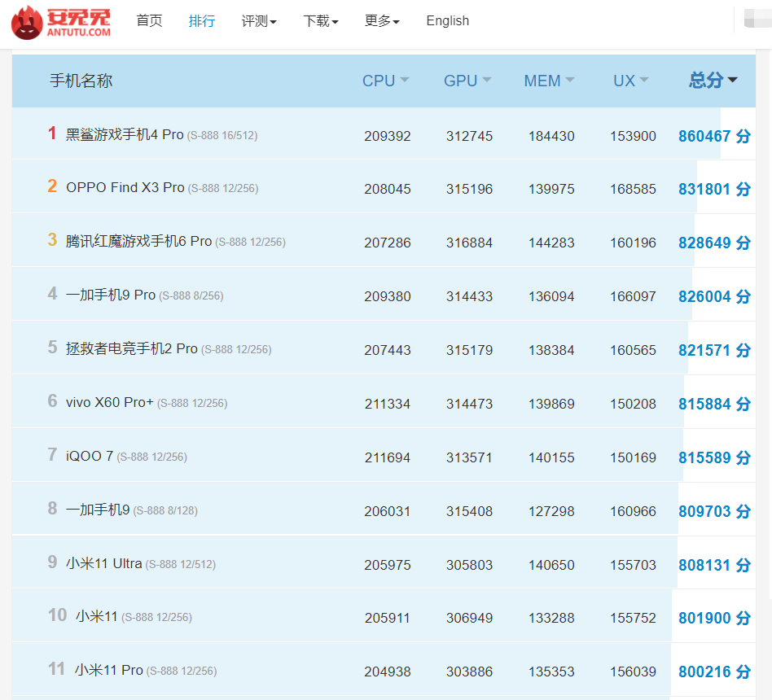Click total score 815884 分
This screenshot has height=700, width=772.
[714, 404]
